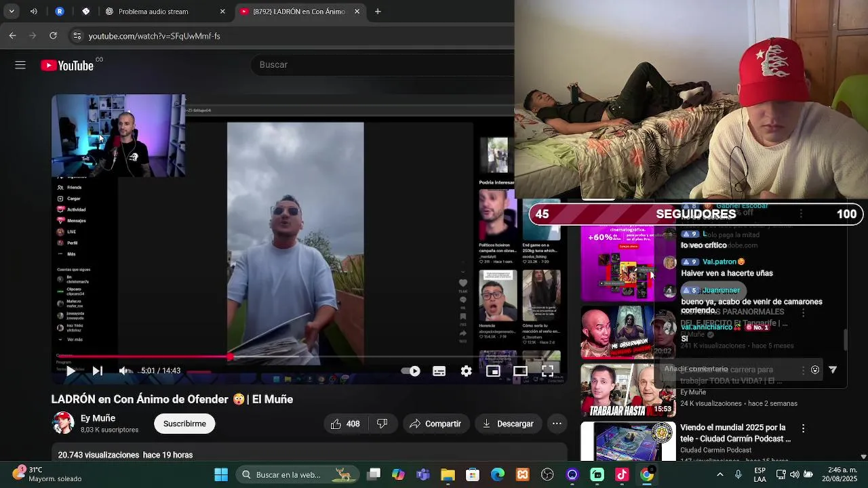868x488 pixels.
Task: Open the emoji picker in chat box
Action: 815,370
